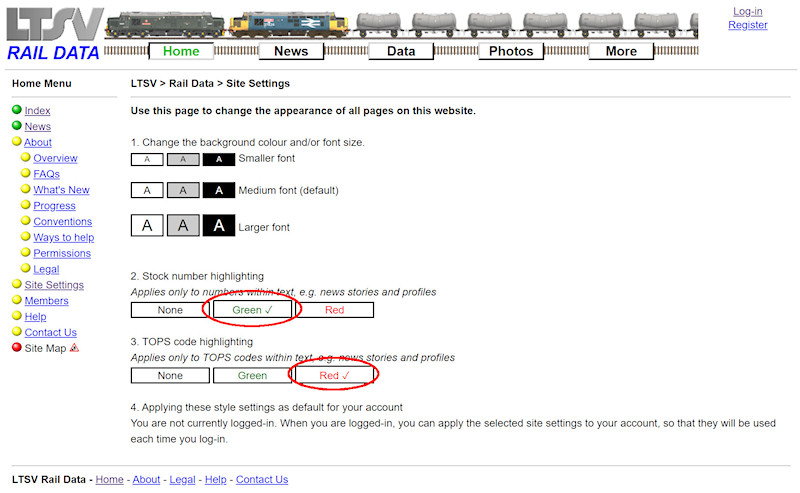Open the Photos navigation menu
The image size is (800, 493).
pyautogui.click(x=511, y=51)
